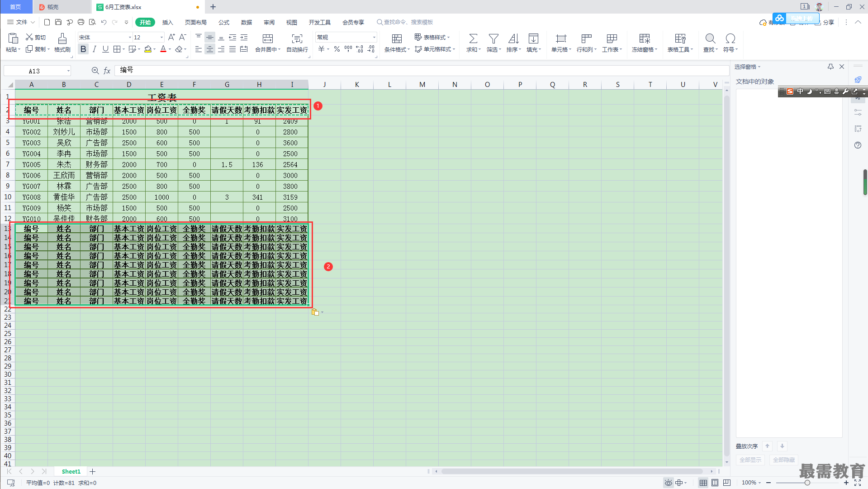Toggle Italic formatting
The image size is (868, 489).
pos(94,49)
